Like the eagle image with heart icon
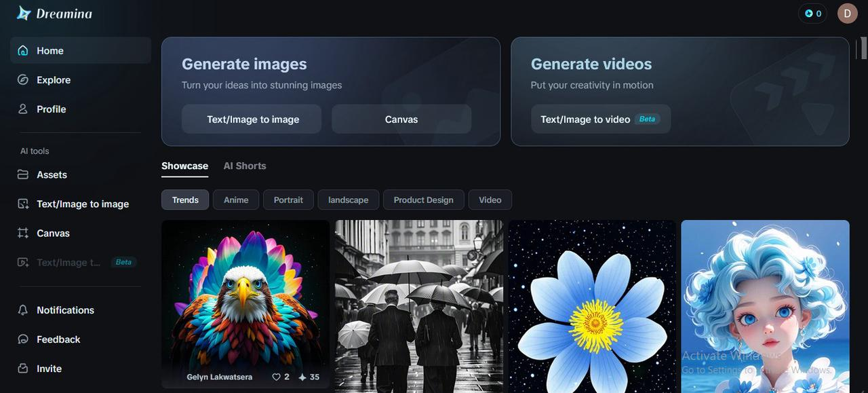Viewport: 868px width, 393px height. [276, 377]
